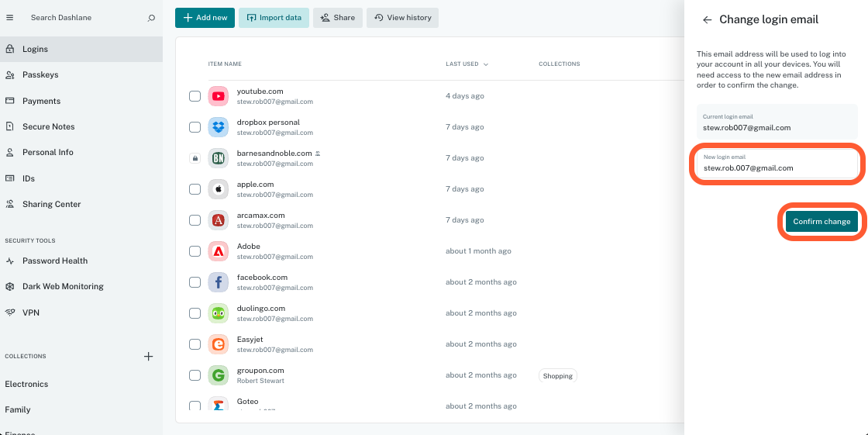The height and width of the screenshot is (435, 868).
Task: Select the Easyjet checkbox
Action: (195, 344)
